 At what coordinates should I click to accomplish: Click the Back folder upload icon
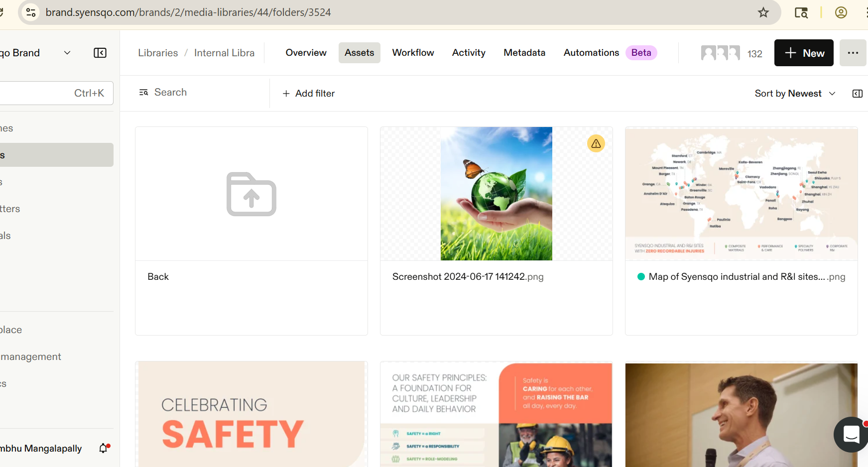(251, 194)
